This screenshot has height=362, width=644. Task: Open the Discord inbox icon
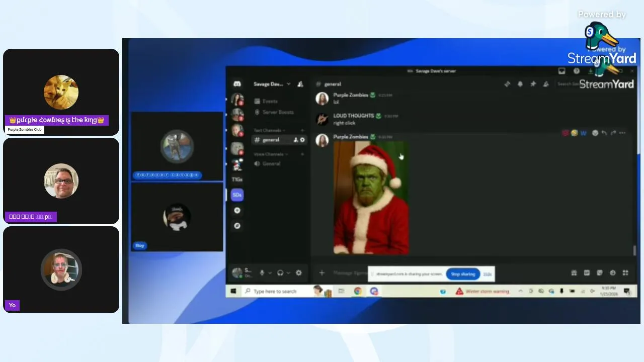[x=562, y=71]
